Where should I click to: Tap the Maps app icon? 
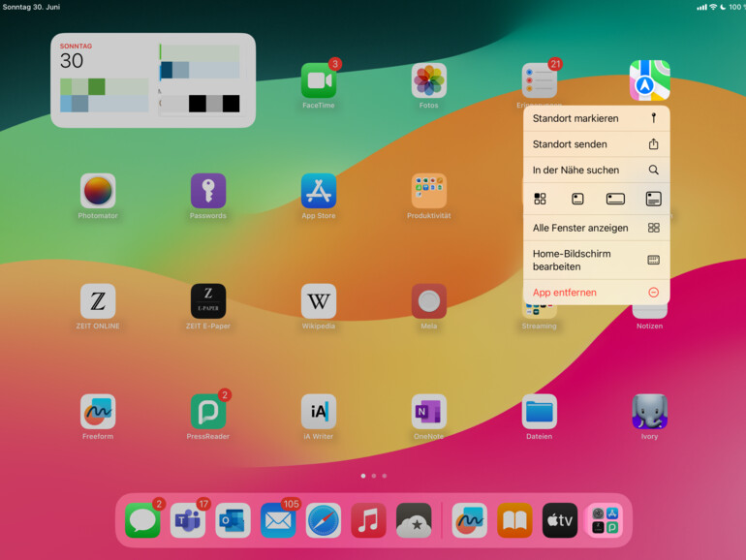649,80
